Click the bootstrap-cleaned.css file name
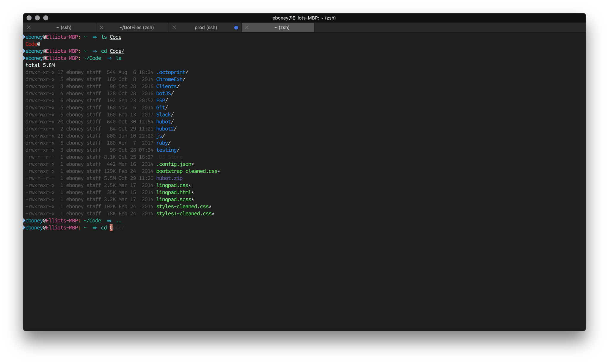The width and height of the screenshot is (609, 364). 187,171
